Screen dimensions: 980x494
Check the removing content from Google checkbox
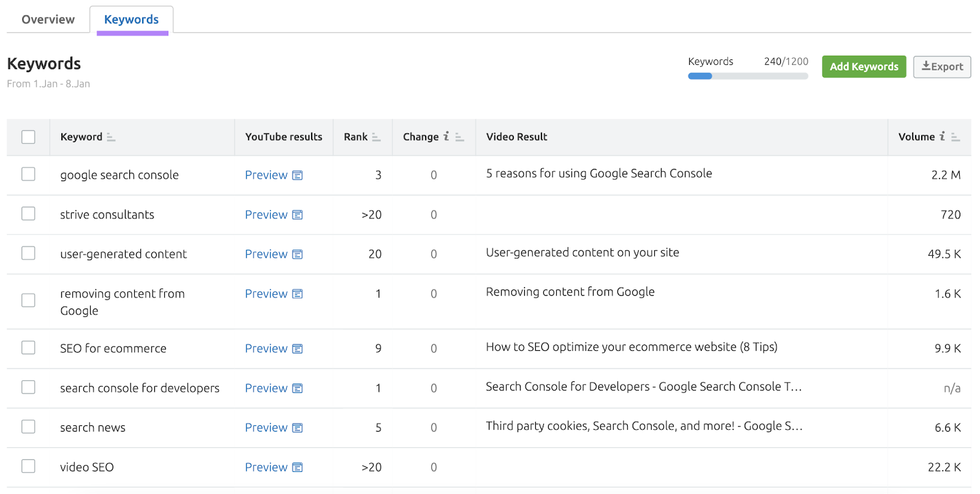28,301
